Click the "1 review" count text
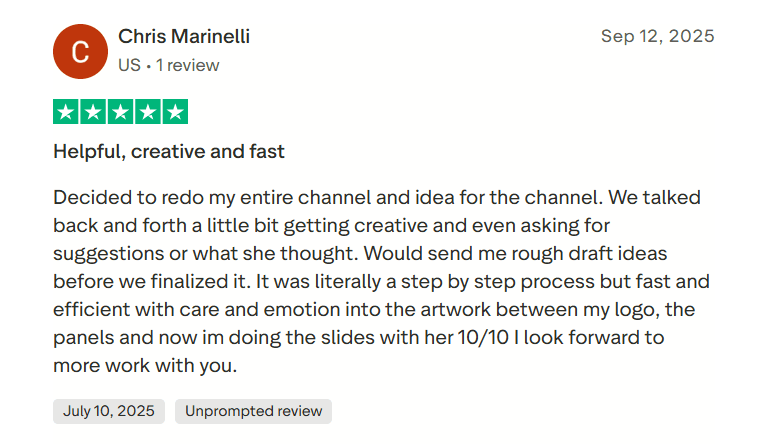This screenshot has width=782, height=444. [188, 66]
